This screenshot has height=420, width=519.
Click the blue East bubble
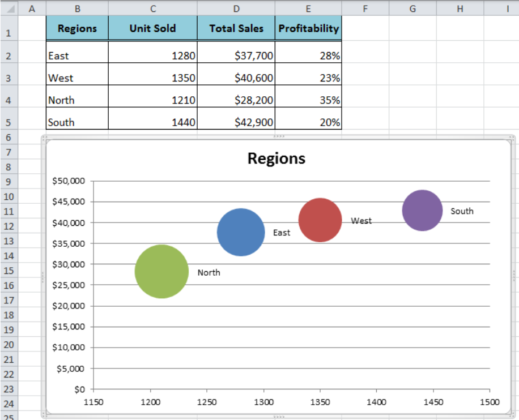pos(241,232)
